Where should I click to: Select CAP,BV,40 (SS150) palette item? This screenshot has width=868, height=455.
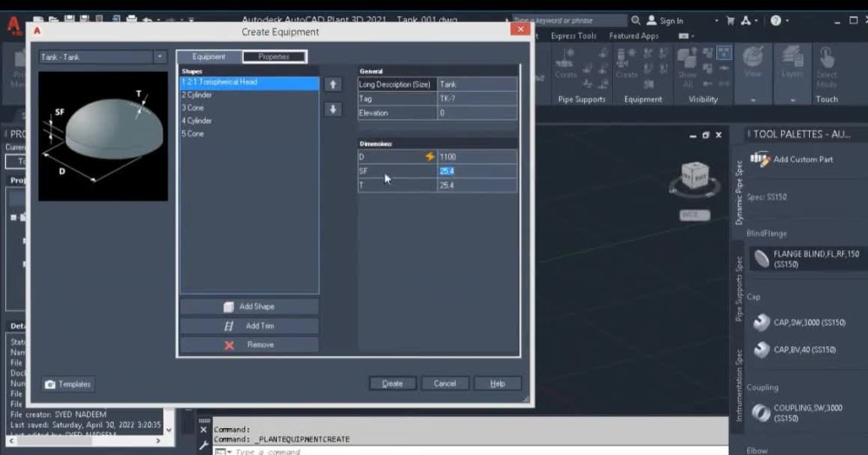coord(794,350)
